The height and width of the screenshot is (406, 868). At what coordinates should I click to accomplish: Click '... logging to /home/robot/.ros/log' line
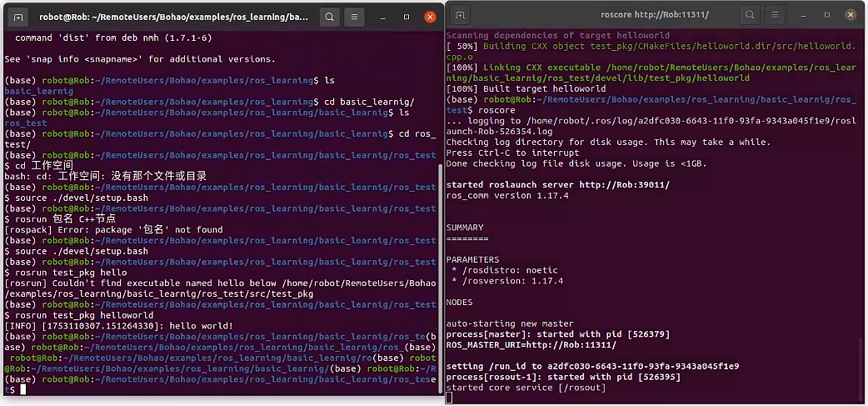(651, 126)
